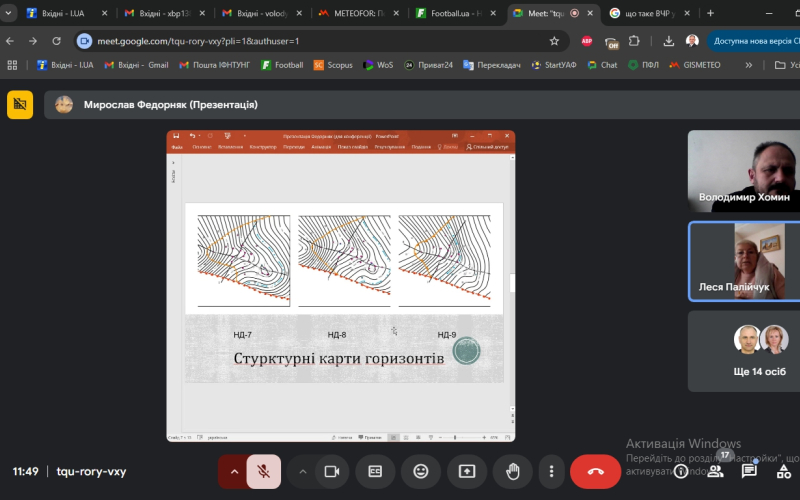The image size is (800, 500).
Task: Leave the call with red hang-up button
Action: (595, 471)
